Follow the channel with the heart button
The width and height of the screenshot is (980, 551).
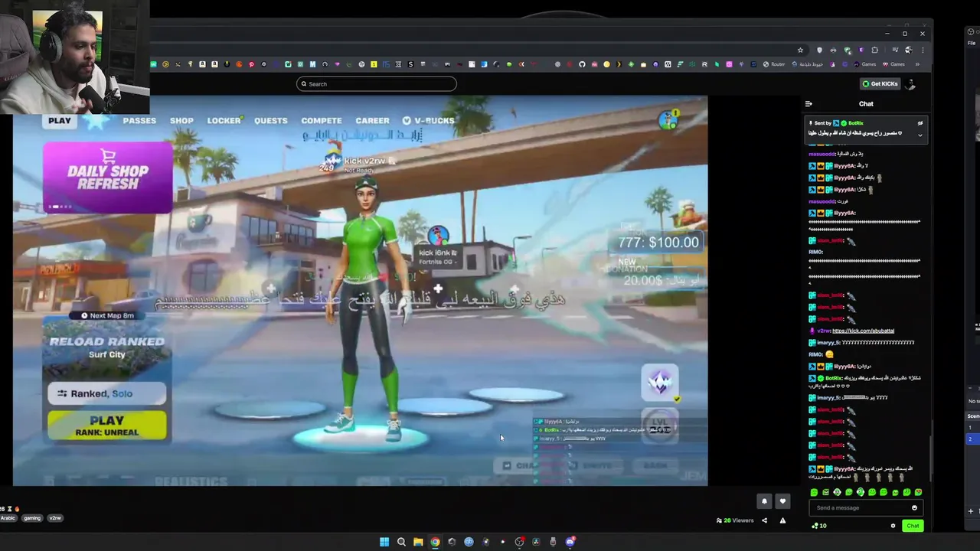point(782,501)
